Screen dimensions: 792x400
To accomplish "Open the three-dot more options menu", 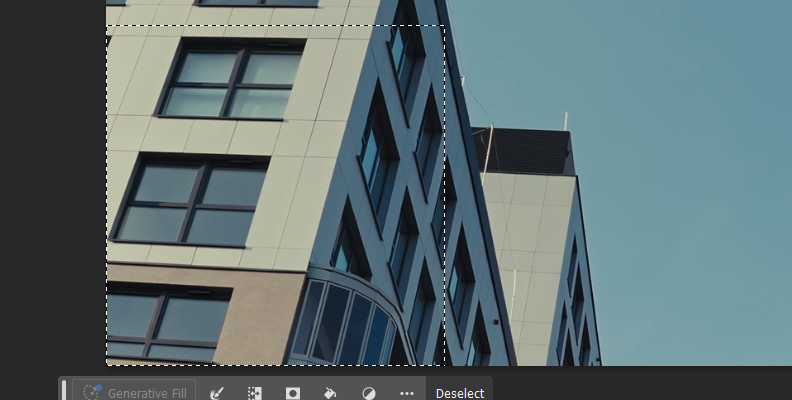I will point(406,393).
